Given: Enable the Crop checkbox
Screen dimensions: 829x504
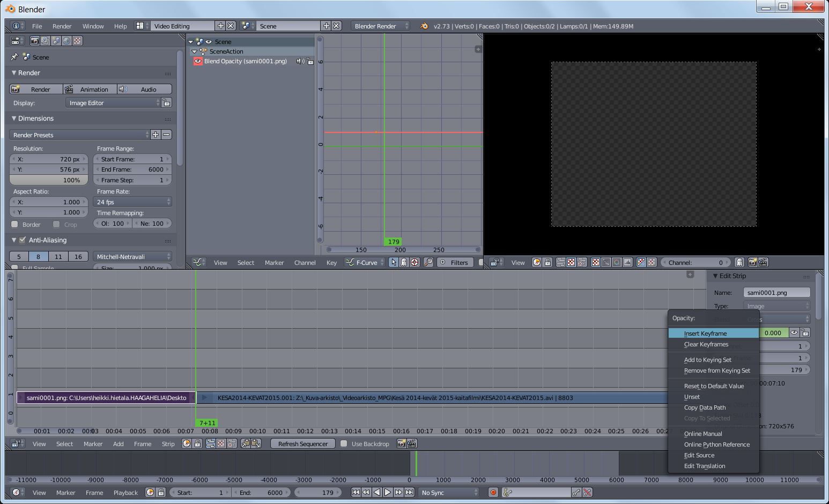Looking at the screenshot, I should pos(56,224).
